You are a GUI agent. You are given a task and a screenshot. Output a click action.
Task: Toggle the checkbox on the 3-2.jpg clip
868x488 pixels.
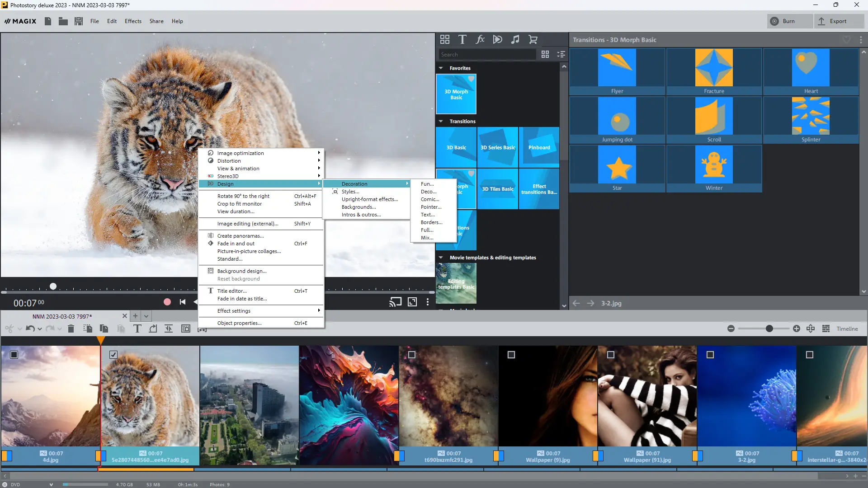click(x=710, y=355)
